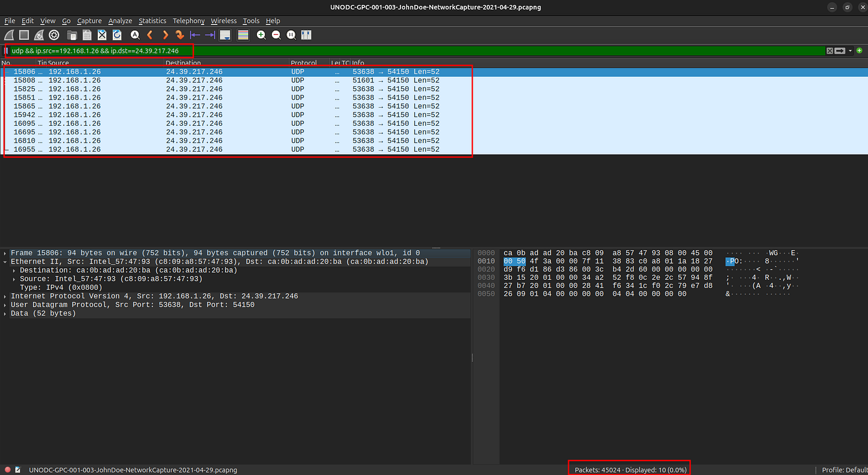Apply the display filter arrow button

click(840, 51)
